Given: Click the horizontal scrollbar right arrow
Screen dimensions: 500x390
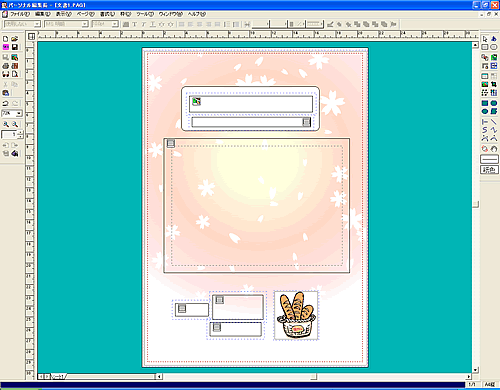Looking at the screenshot, I should click(469, 377).
